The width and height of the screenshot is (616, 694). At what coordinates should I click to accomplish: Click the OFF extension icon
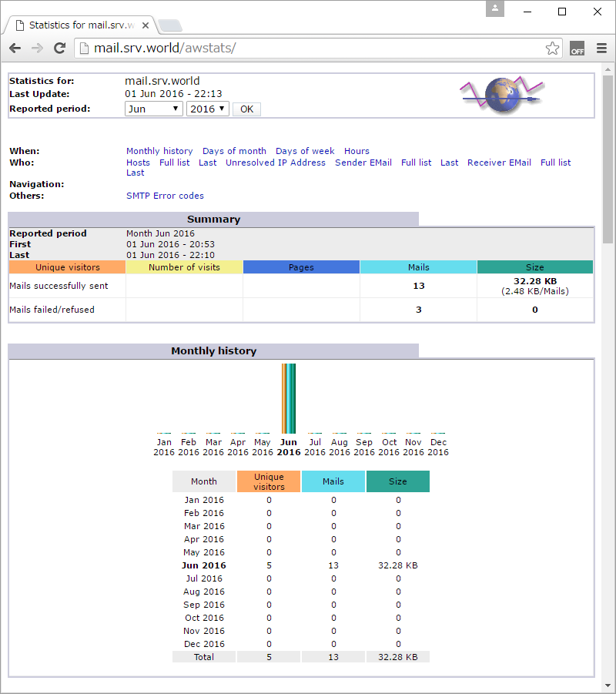pos(577,49)
